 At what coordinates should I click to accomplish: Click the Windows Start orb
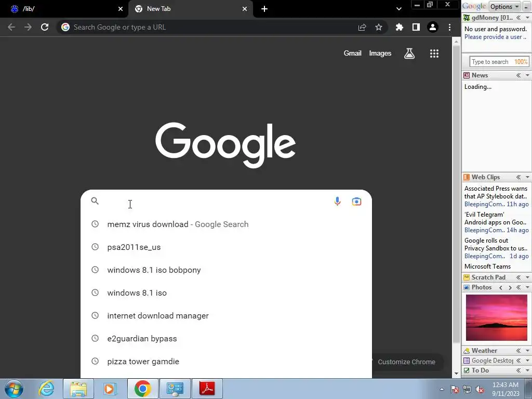click(x=14, y=389)
